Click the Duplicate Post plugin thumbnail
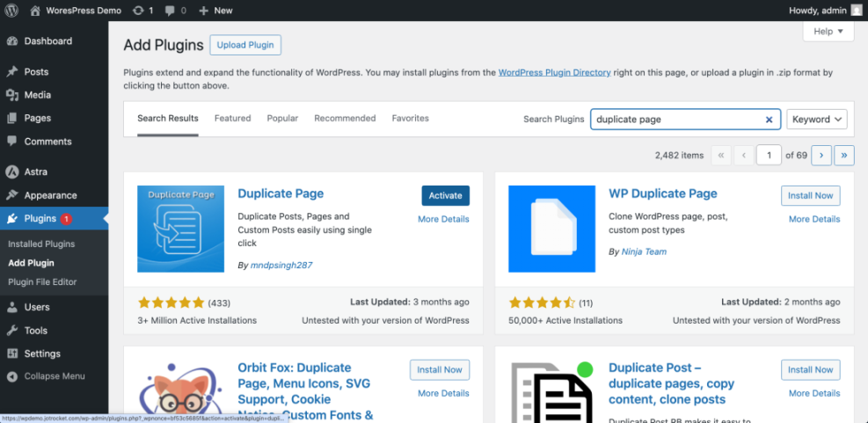This screenshot has height=423, width=868. click(552, 391)
